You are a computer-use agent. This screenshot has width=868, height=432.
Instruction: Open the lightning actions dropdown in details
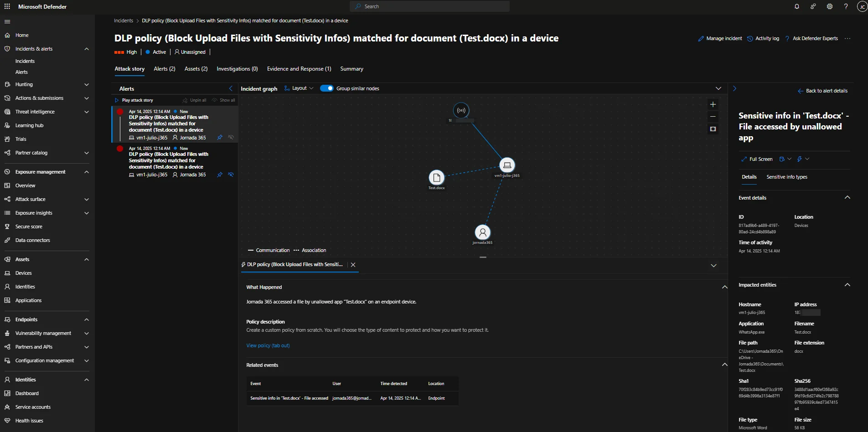803,159
